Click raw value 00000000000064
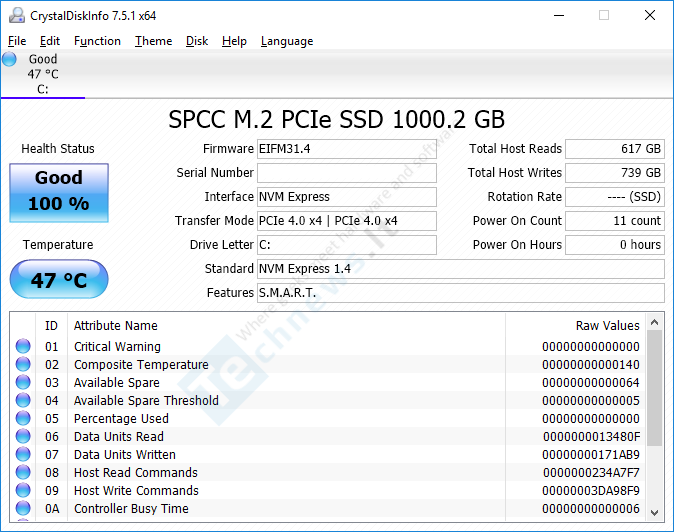Screen dimensions: 674x532 (591, 383)
